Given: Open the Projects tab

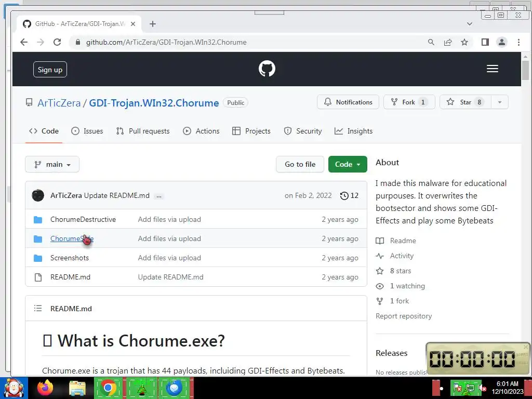Looking at the screenshot, I should point(251,131).
